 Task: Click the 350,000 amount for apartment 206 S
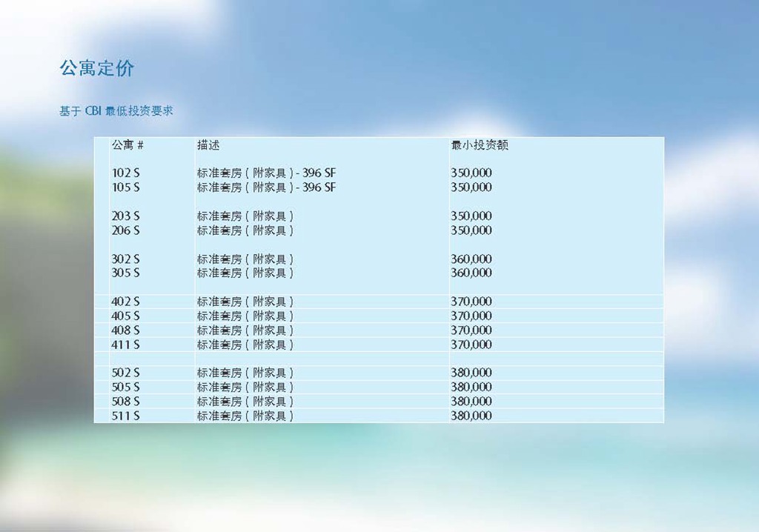click(471, 230)
